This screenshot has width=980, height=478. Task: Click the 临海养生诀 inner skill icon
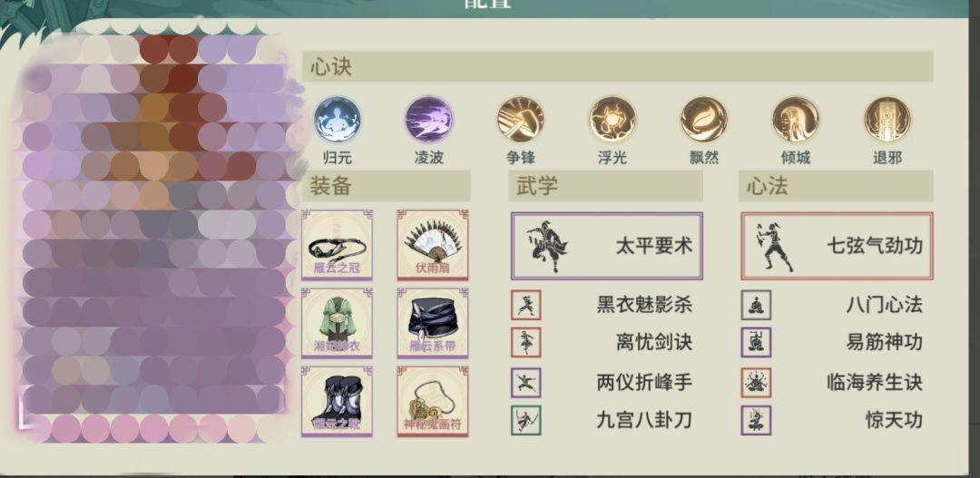coord(756,383)
